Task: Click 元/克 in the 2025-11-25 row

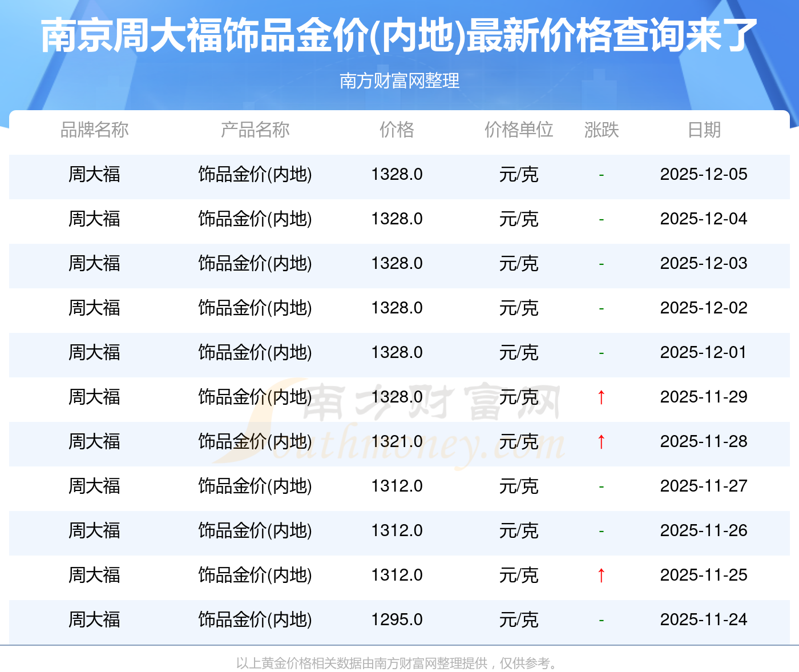Action: coord(519,575)
